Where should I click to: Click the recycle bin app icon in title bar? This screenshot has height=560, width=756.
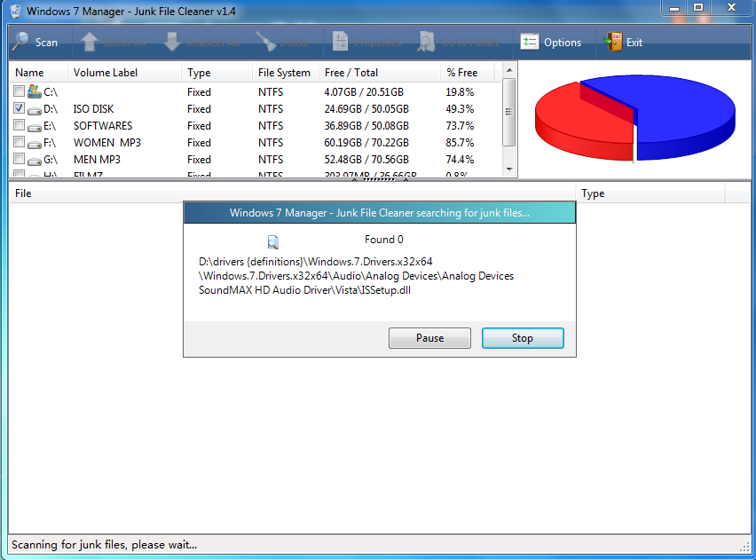pyautogui.click(x=15, y=12)
